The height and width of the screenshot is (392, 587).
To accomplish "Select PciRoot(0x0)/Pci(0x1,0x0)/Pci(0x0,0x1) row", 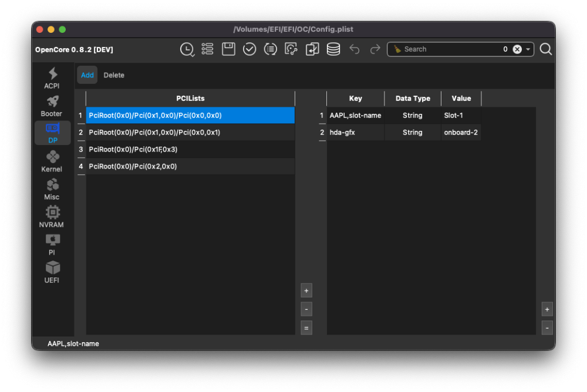I will point(190,132).
